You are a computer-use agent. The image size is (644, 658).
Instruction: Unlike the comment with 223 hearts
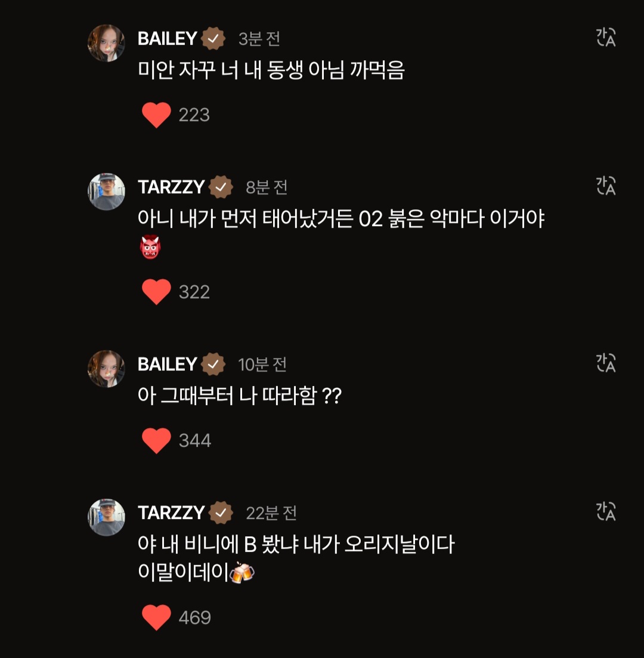(x=156, y=115)
